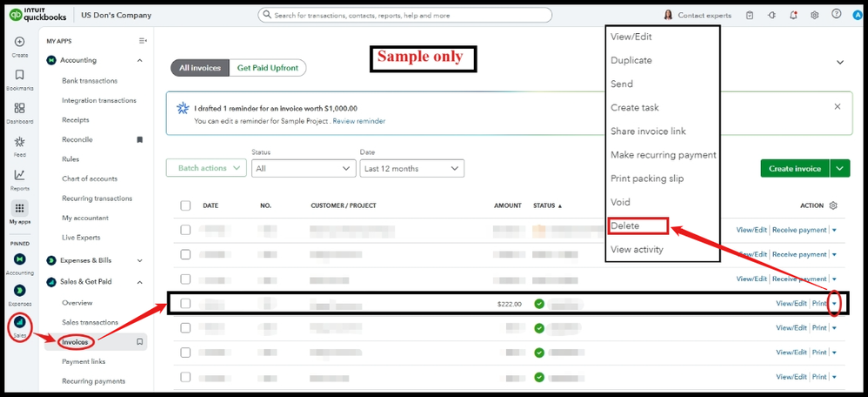Open the Date filter dropdown

pyautogui.click(x=412, y=169)
